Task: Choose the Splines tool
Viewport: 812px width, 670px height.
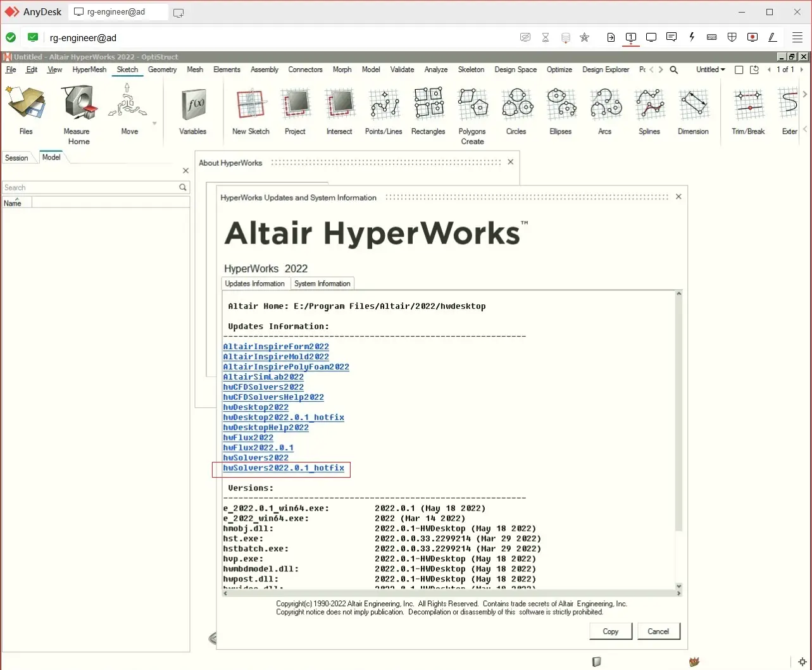Action: [x=649, y=110]
